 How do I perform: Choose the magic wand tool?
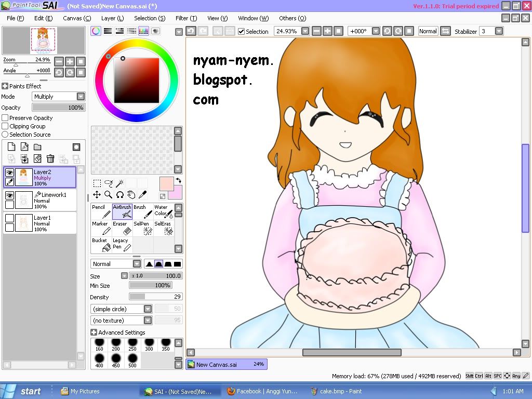coord(120,183)
